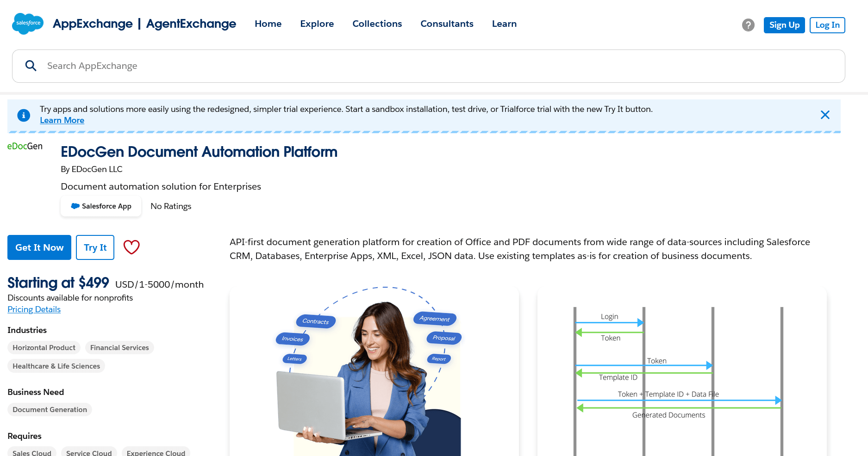Dismiss the trial experience banner

(825, 115)
